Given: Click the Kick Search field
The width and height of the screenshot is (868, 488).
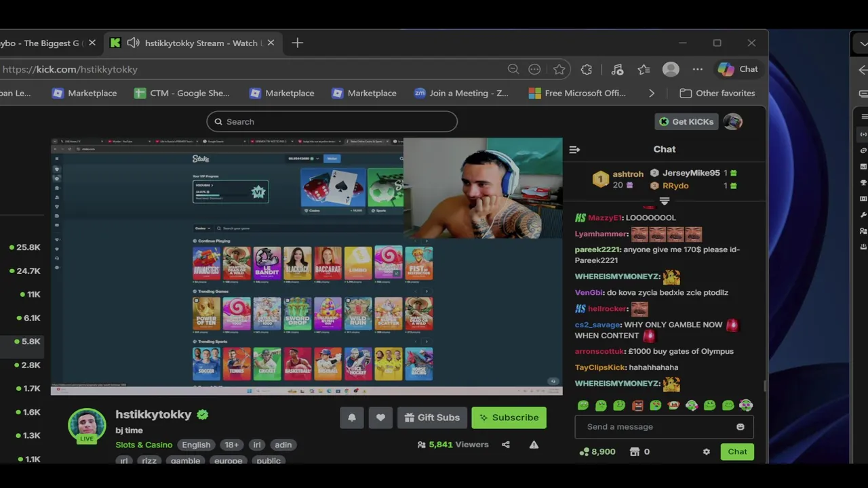Looking at the screenshot, I should (x=332, y=121).
